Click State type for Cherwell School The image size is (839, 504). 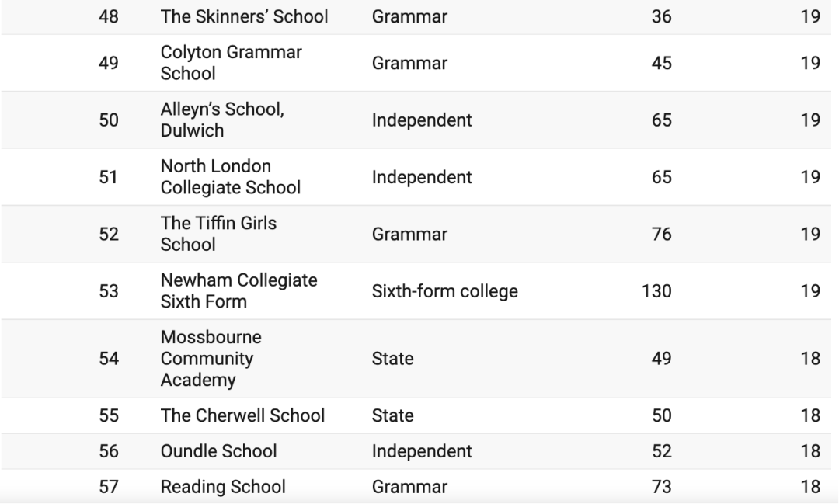tap(393, 415)
